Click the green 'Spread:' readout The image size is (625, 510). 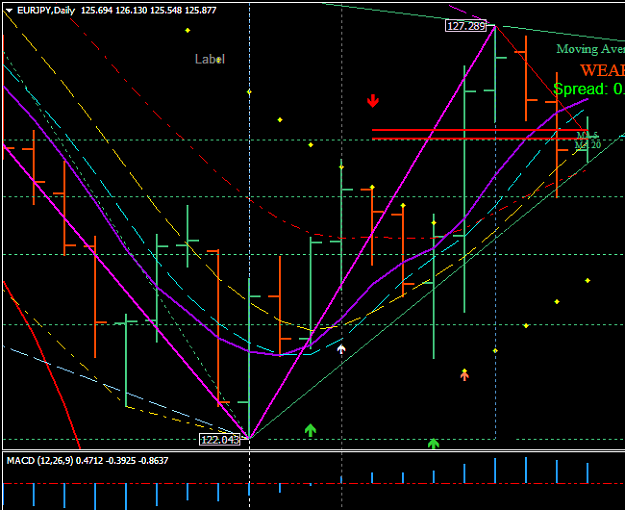click(589, 89)
